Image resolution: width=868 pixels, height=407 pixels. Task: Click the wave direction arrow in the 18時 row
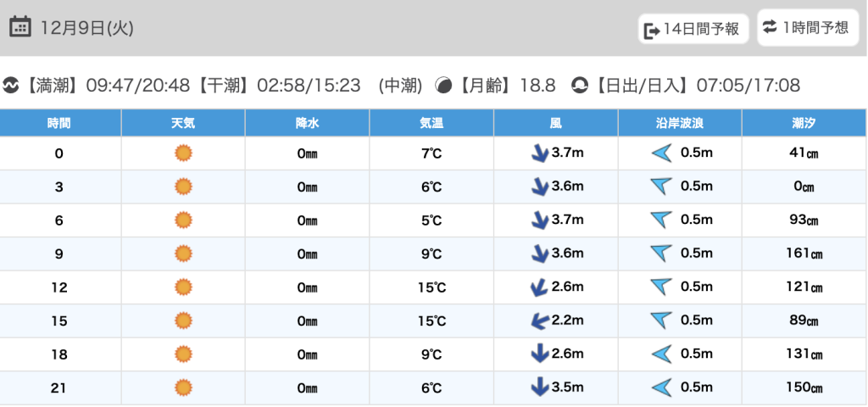pos(661,354)
